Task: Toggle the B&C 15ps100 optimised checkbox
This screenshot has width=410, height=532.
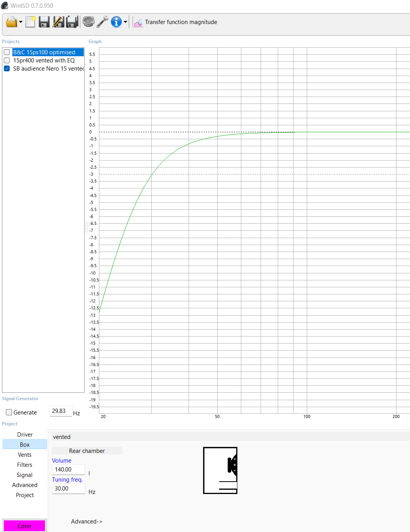Action: pos(7,52)
